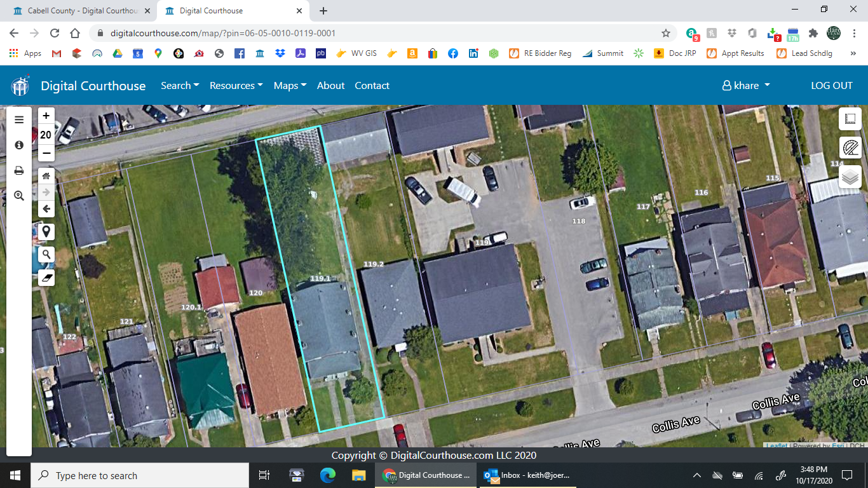868x488 pixels.
Task: Open the Appt Results bookmark
Action: (735, 53)
